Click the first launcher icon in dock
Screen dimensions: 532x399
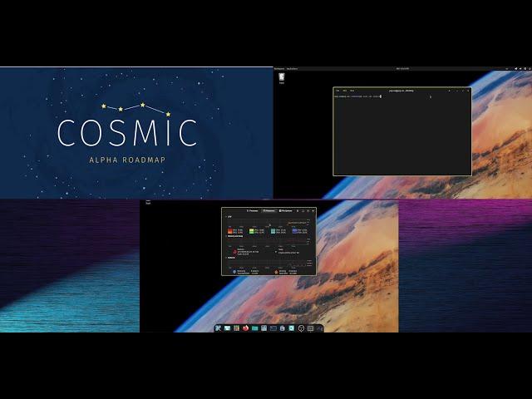click(x=218, y=328)
